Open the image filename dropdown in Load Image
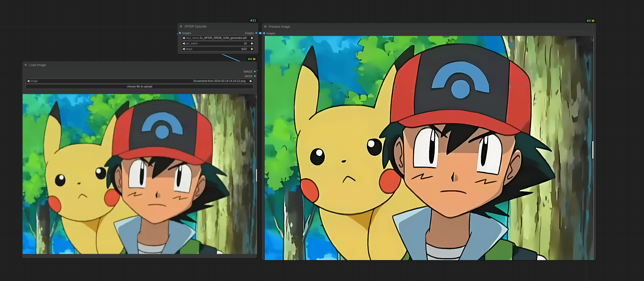Image resolution: width=644 pixels, height=281 pixels. [139, 81]
